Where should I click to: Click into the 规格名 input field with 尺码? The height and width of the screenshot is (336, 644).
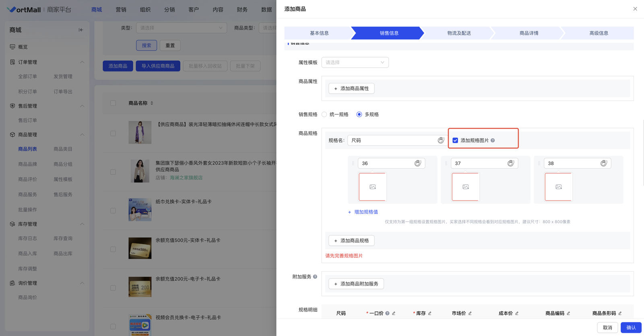tap(392, 141)
